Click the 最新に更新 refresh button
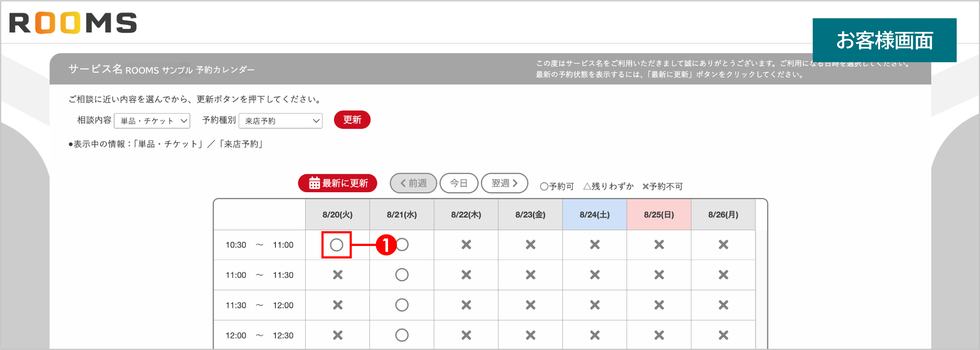 coord(337,183)
